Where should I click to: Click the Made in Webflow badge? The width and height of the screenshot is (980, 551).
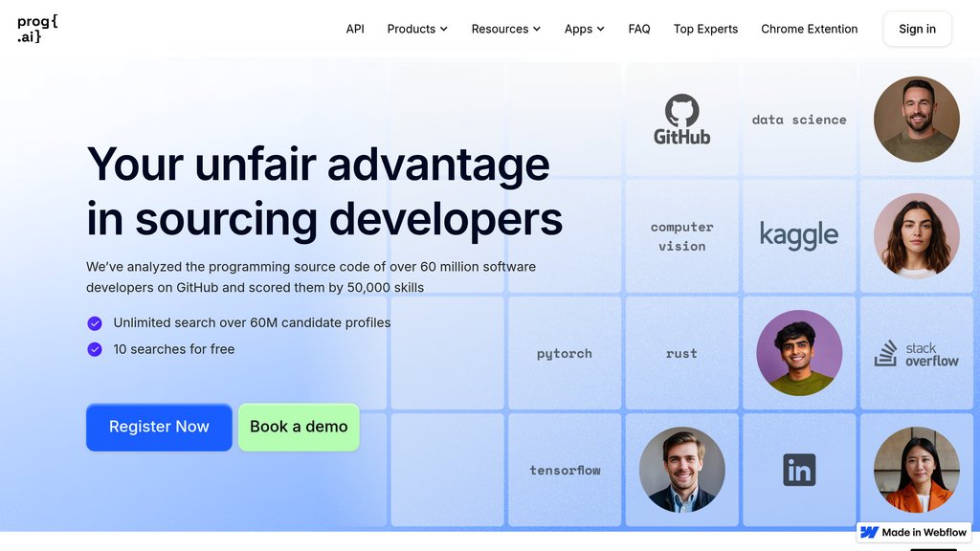pos(914,532)
